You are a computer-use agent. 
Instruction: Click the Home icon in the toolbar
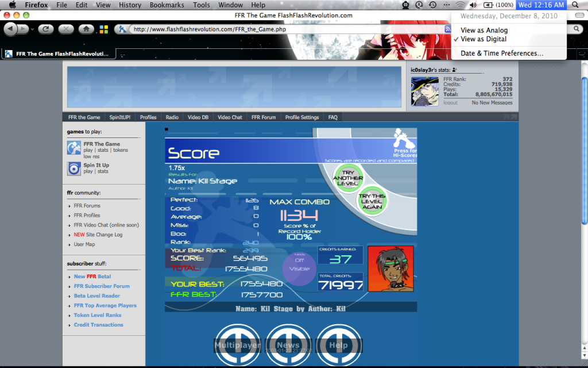86,29
